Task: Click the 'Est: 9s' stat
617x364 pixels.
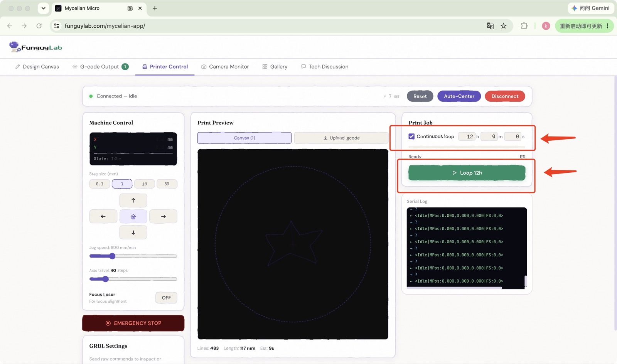Action: (267, 348)
